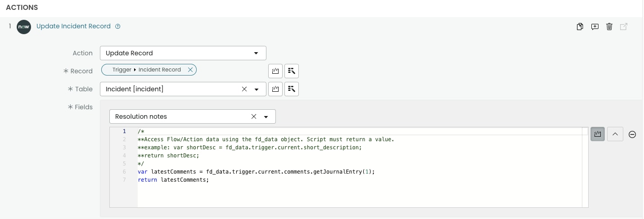Screen dimensions: 644x219
Task: Open data pill picker for Record field
Action: click(292, 71)
